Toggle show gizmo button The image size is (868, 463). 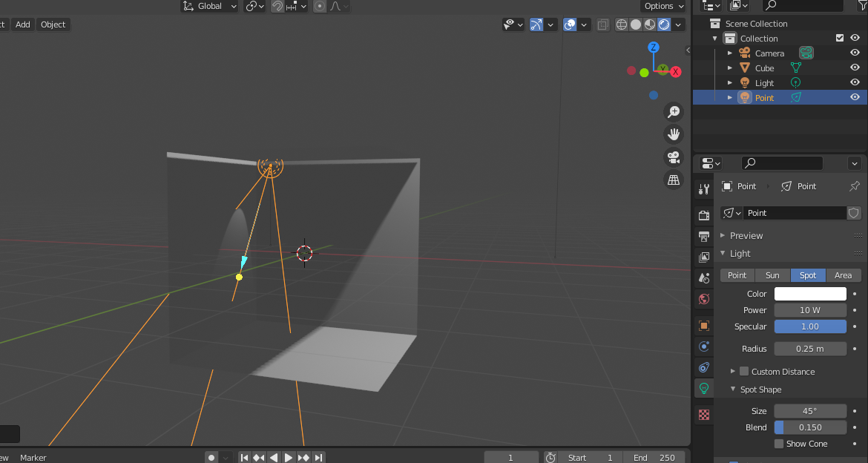coord(536,24)
